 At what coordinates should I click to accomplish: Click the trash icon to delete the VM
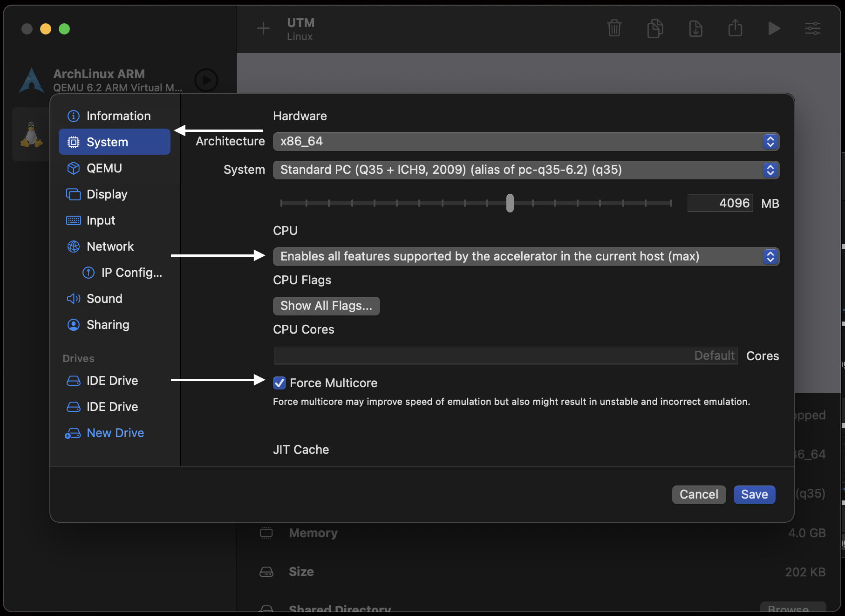614,28
